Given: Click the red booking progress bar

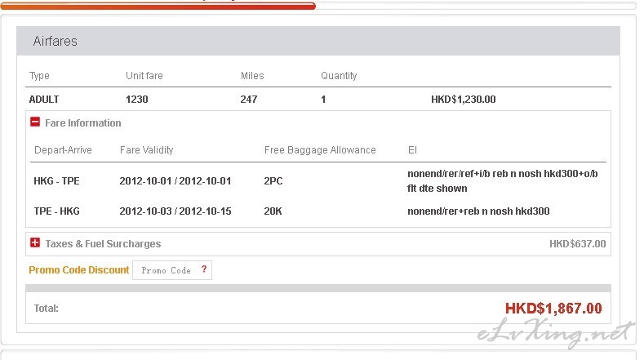Looking at the screenshot, I should [x=158, y=6].
